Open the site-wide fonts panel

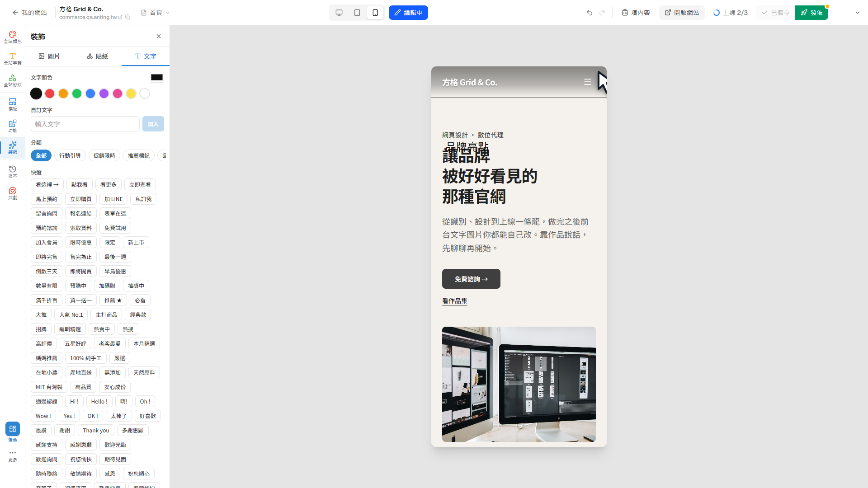(13, 59)
